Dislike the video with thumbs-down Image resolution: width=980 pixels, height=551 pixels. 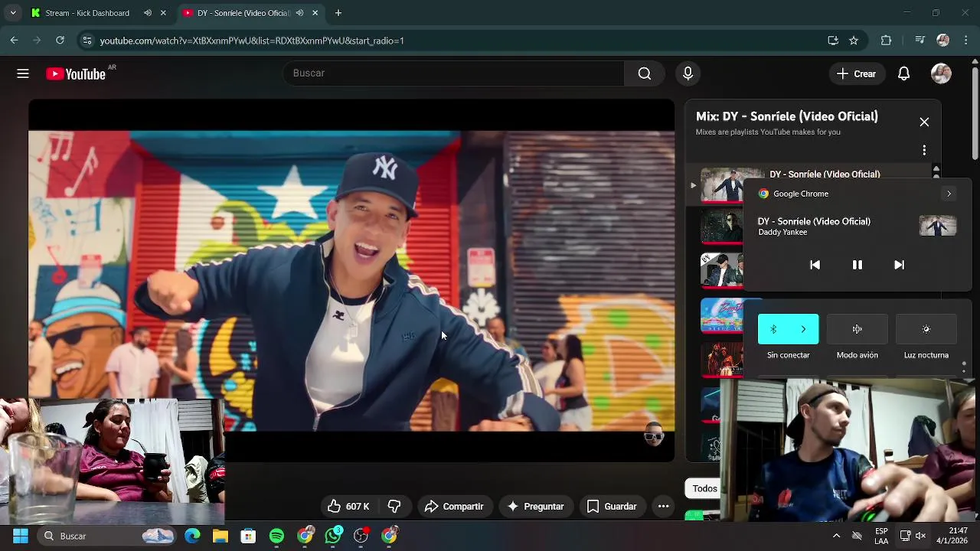(394, 507)
